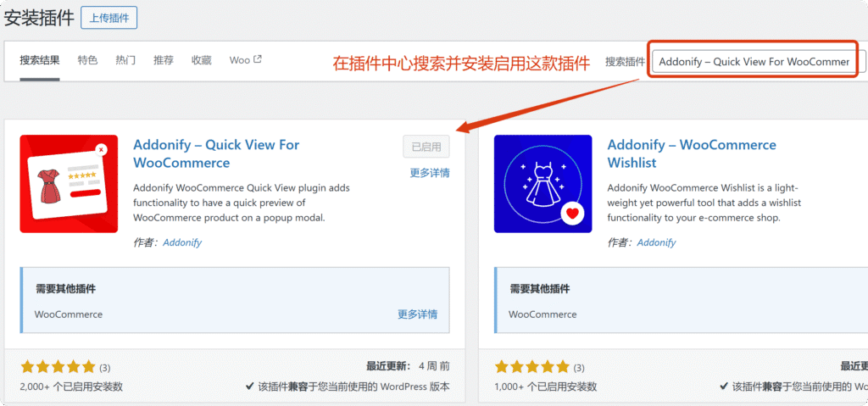Open Addonify Quick View plugin thumbnail
This screenshot has width=868, height=406.
coord(69,184)
